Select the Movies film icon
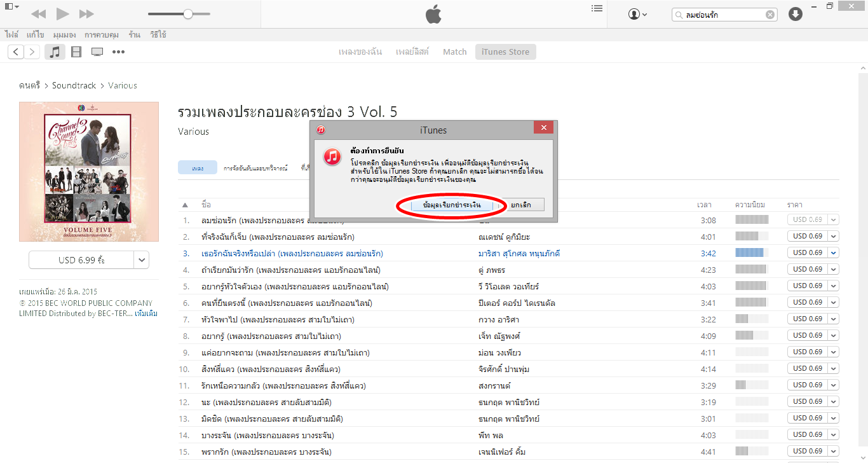Image resolution: width=868 pixels, height=463 pixels. (x=76, y=52)
